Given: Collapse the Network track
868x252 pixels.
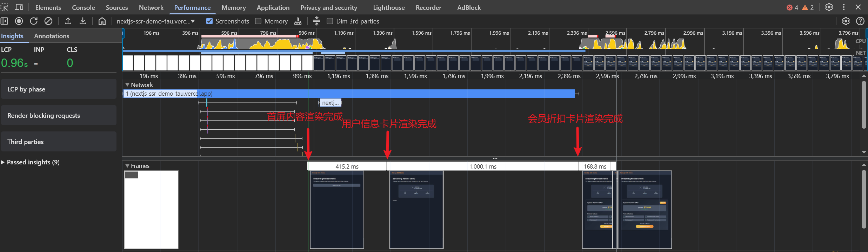Looking at the screenshot, I should coord(127,85).
